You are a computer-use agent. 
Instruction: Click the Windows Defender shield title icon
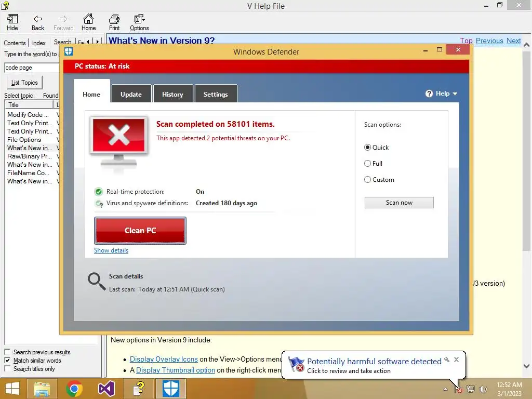69,51
